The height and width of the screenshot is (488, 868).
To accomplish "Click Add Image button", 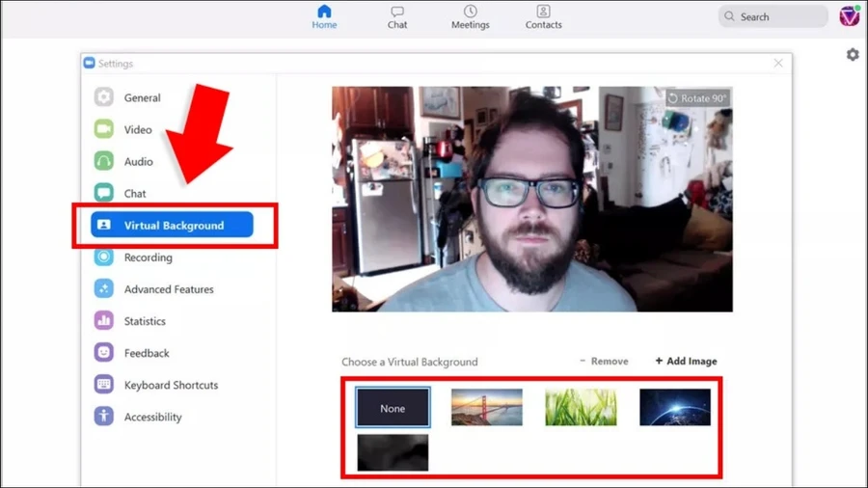I will point(686,361).
